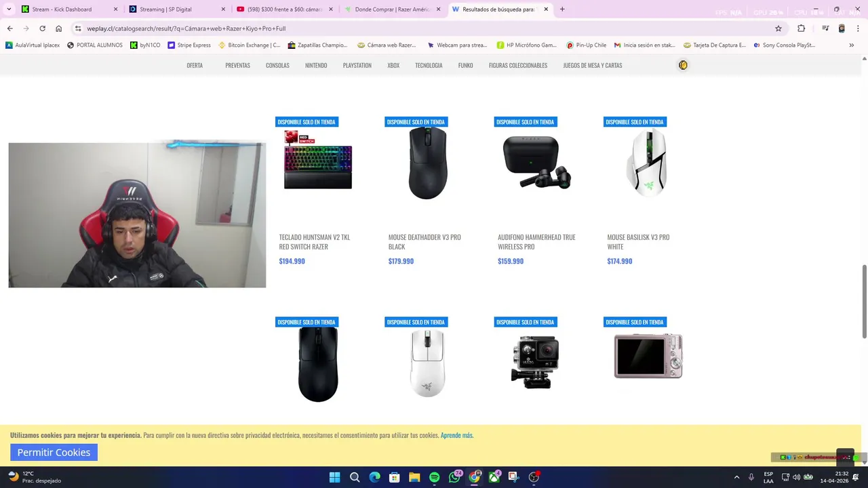
Task: Click the Permitir Cookies button
Action: tap(54, 452)
